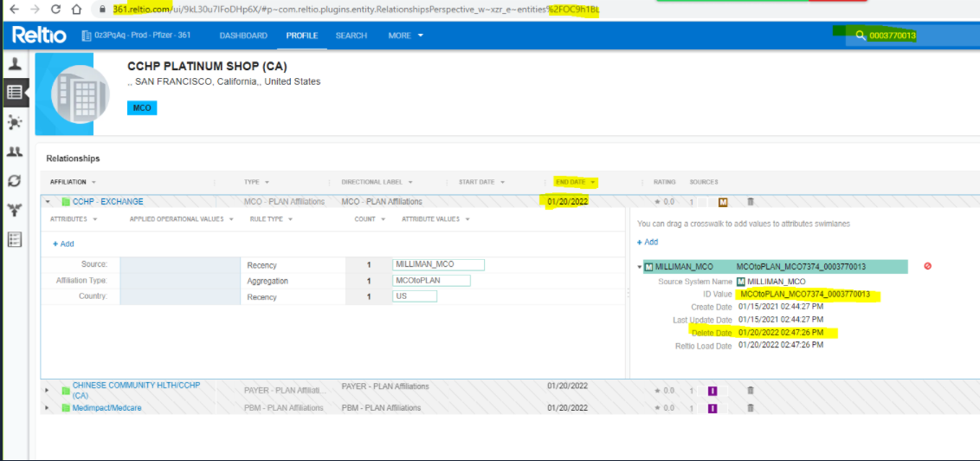Click the MILLIMAN_MCO crosswalk header bar

coord(775,267)
